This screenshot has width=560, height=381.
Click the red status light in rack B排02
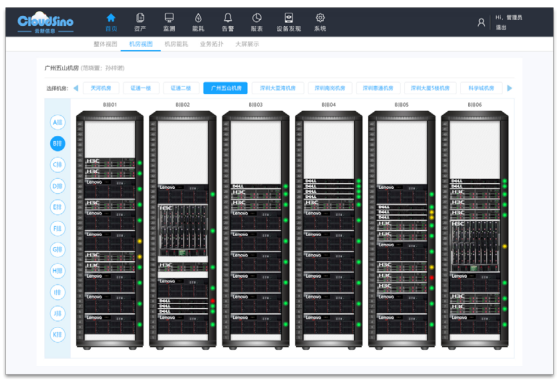point(213,301)
